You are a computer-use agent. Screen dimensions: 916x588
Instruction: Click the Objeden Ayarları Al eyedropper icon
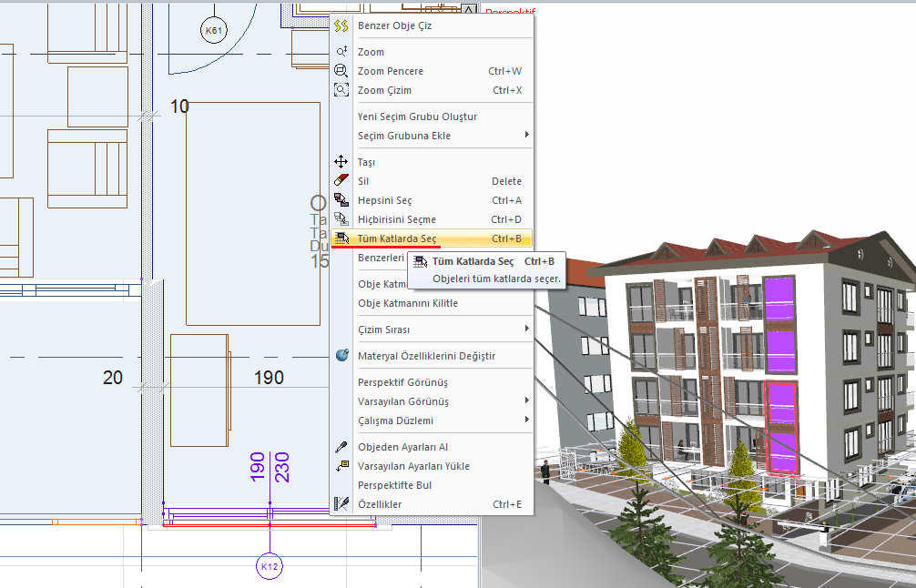[341, 447]
